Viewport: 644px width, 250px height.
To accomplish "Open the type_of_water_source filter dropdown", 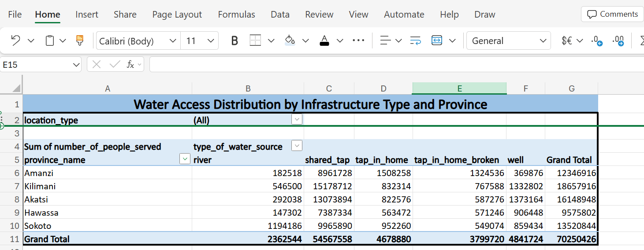I will pos(297,146).
